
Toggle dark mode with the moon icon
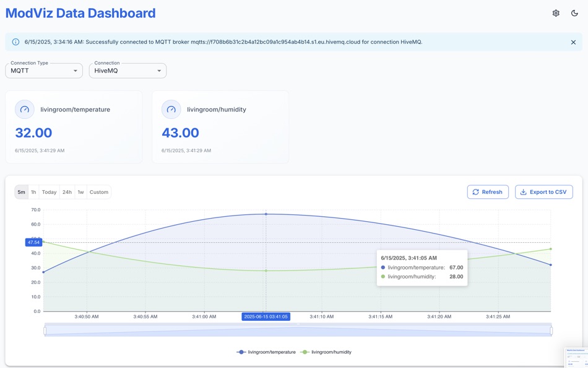click(x=574, y=13)
